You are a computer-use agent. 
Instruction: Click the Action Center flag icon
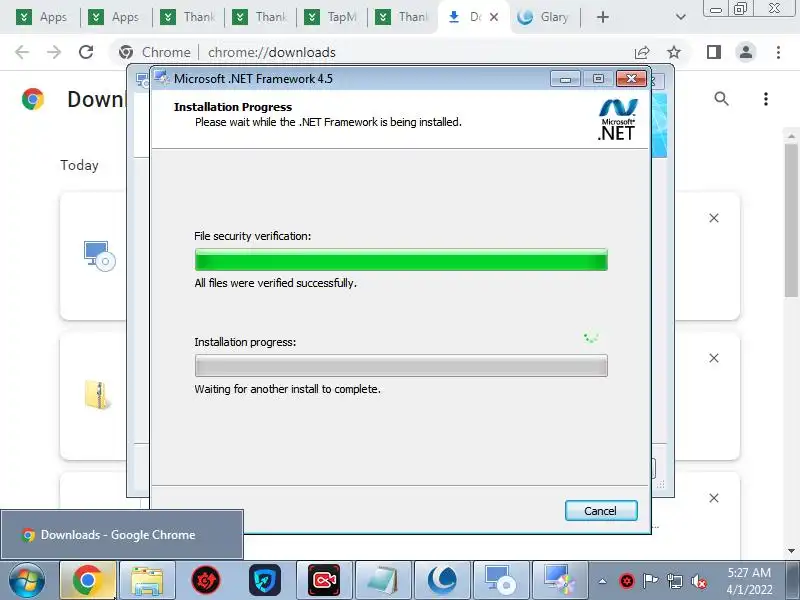click(x=651, y=581)
